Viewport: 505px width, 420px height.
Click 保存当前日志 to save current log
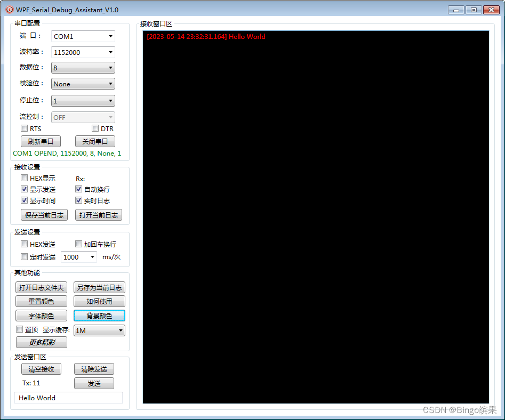44,214
